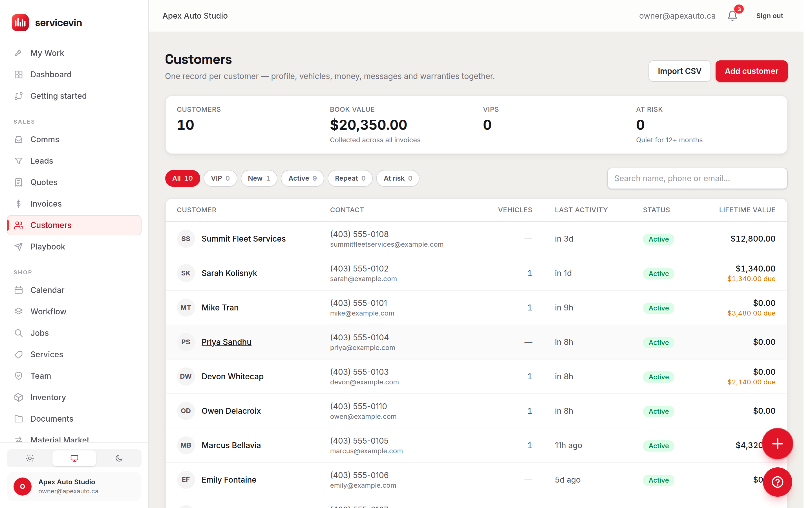Open Dashboard in sidebar
The image size is (812, 508).
point(74,75)
